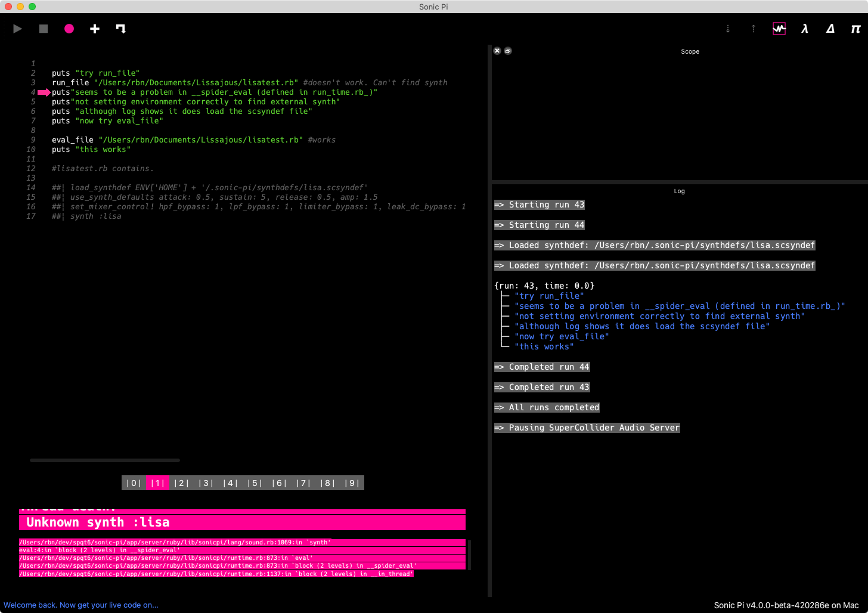Click code line 2 puts "try run_file"

(95, 73)
